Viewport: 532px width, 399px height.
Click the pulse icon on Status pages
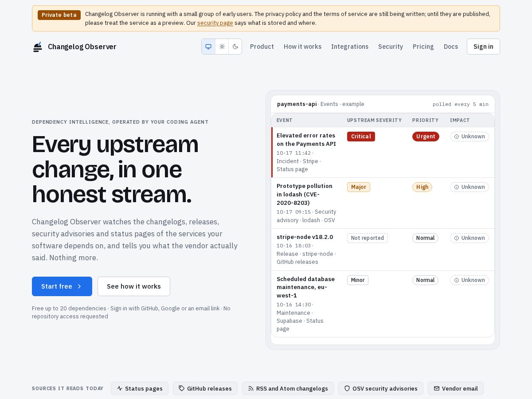(x=120, y=388)
